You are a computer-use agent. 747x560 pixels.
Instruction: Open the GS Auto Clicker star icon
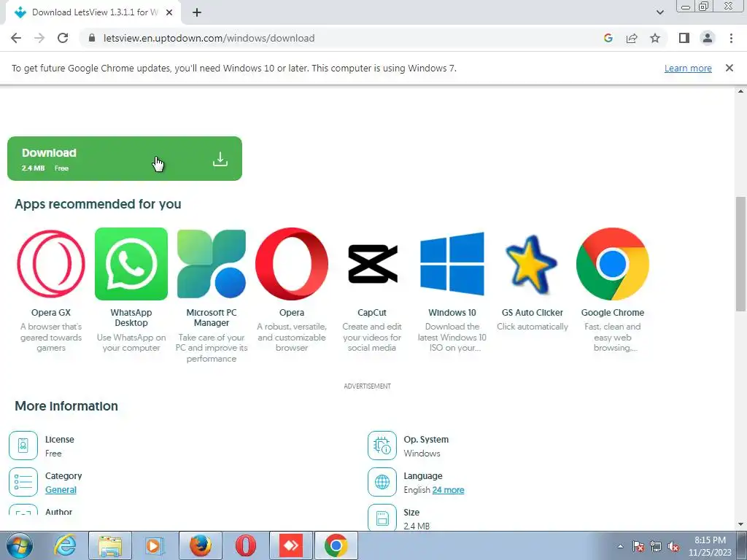pos(532,264)
